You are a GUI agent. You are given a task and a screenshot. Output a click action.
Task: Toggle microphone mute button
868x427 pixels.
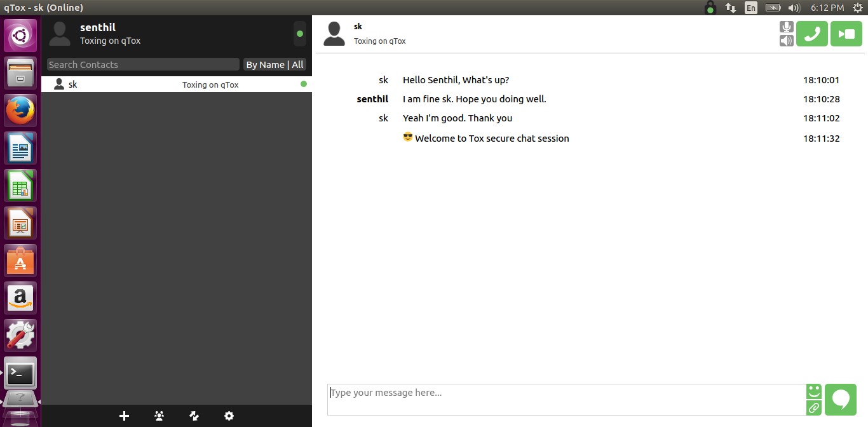click(787, 27)
